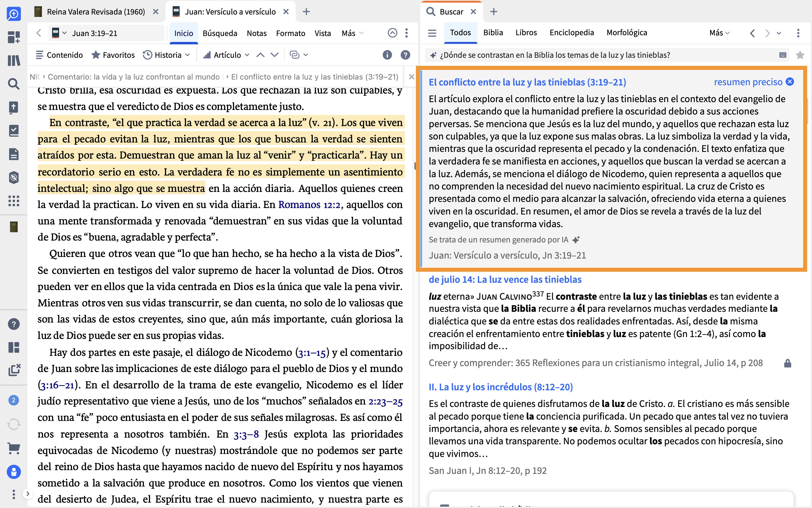
Task: Open the Documents icon in sidebar
Action: (x=14, y=154)
